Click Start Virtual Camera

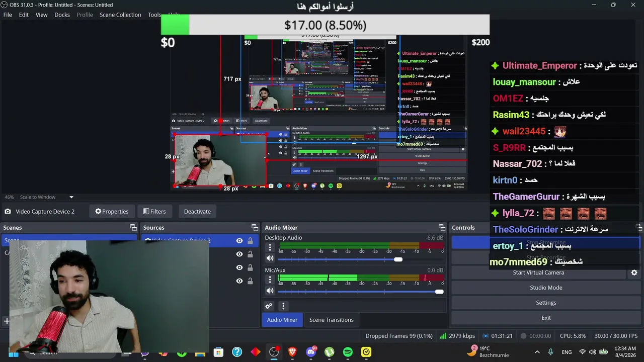(x=538, y=273)
